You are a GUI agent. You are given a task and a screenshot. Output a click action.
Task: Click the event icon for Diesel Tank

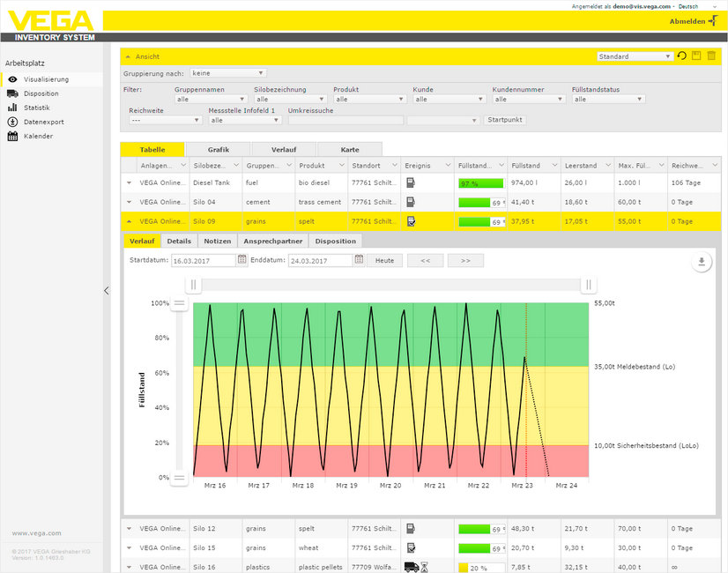click(x=410, y=182)
